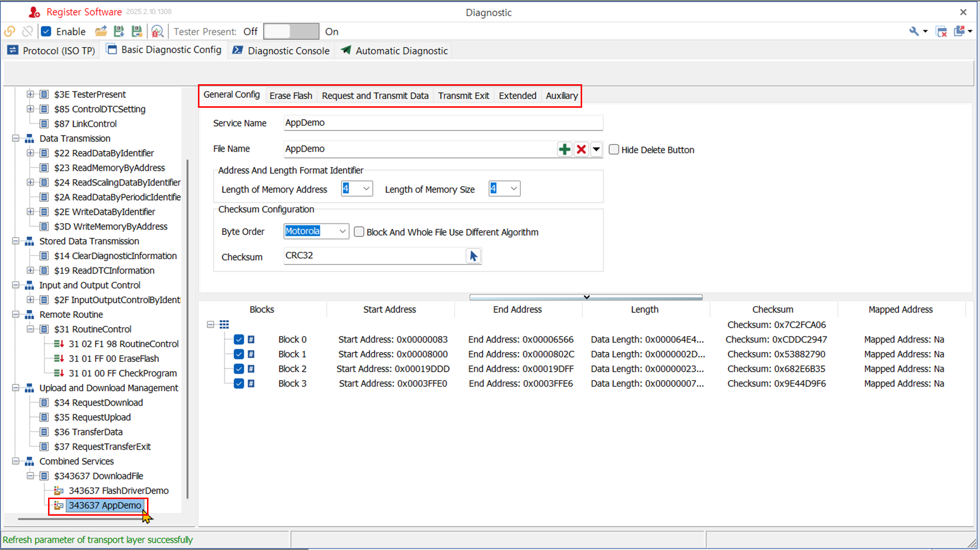Click the cursor icon beside CRC32 checksum
The image size is (980, 550).
click(473, 256)
